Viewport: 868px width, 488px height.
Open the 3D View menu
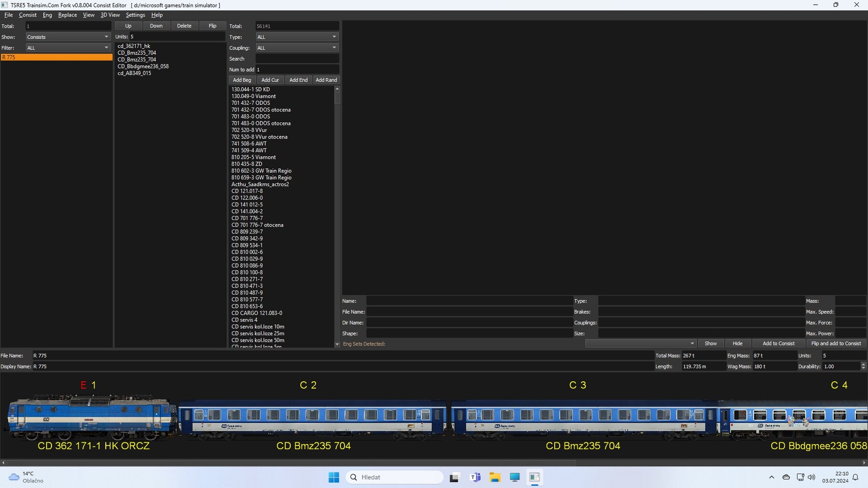pyautogui.click(x=110, y=15)
